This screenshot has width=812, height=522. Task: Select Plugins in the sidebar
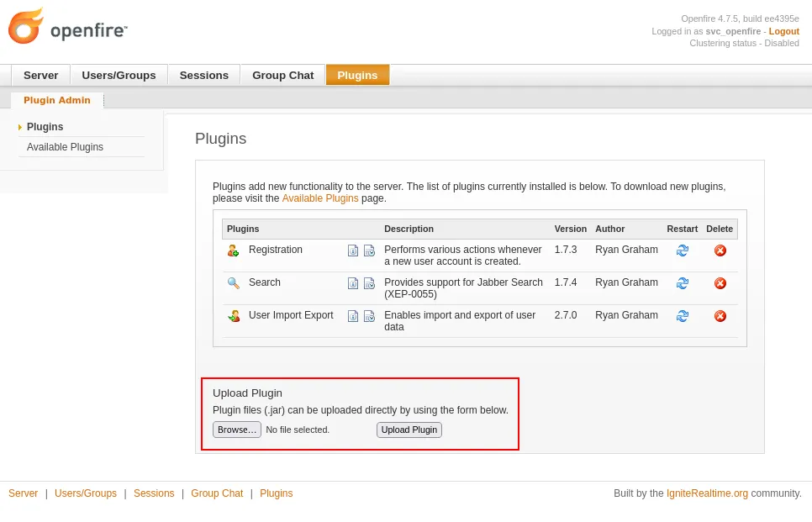(45, 127)
